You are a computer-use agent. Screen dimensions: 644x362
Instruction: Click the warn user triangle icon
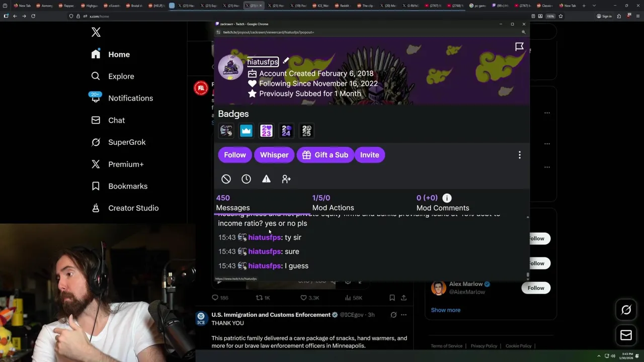[266, 179]
